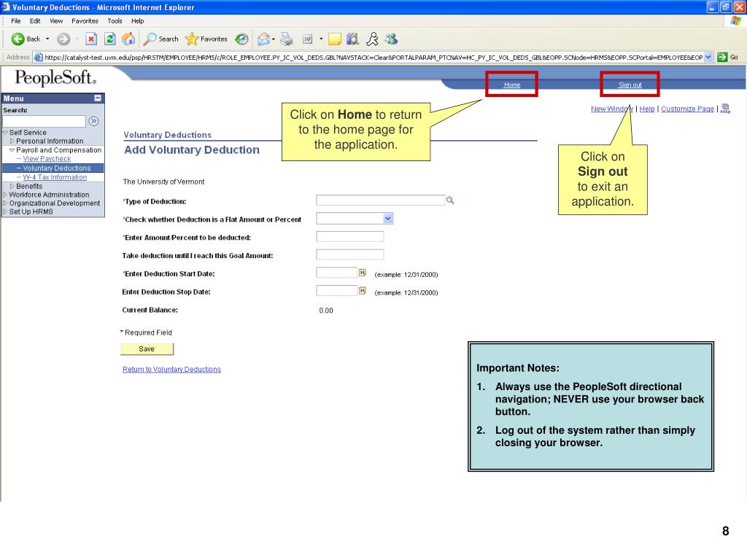This screenshot has height=560, width=747.
Task: Collapse the Self Service menu folder
Action: coord(5,133)
